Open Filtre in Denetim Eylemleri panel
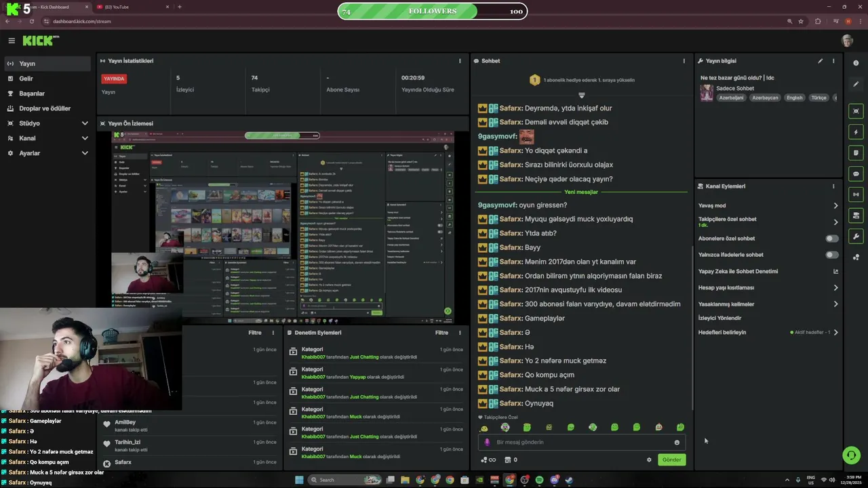The width and height of the screenshot is (868, 488). pos(441,333)
